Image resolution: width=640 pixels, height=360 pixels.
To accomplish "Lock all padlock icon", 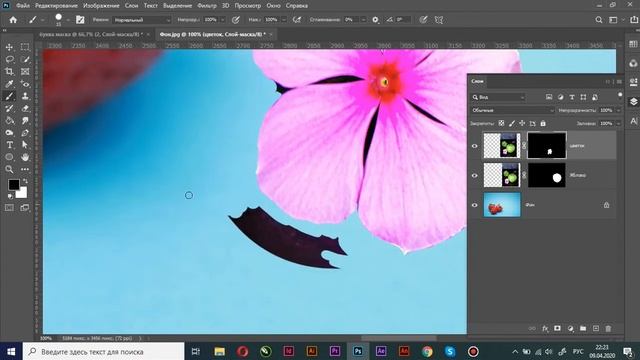I will pos(543,123).
